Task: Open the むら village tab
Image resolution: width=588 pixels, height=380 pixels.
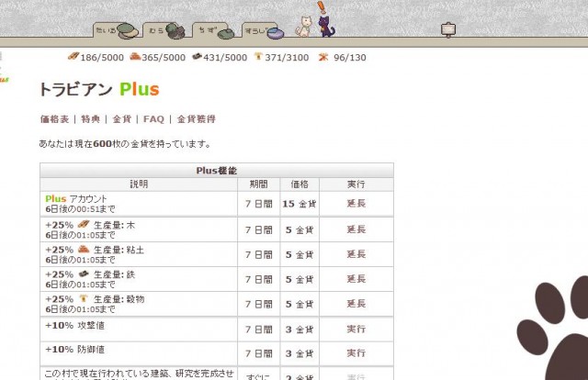Action: 165,30
